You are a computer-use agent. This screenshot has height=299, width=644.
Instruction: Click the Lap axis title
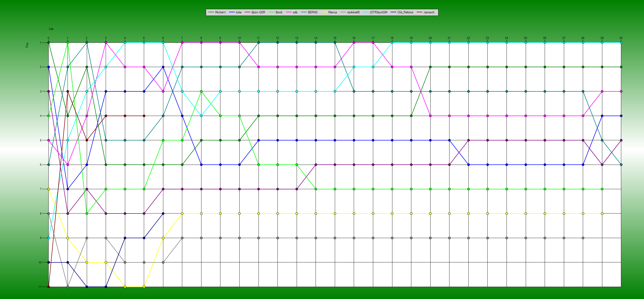click(x=51, y=29)
